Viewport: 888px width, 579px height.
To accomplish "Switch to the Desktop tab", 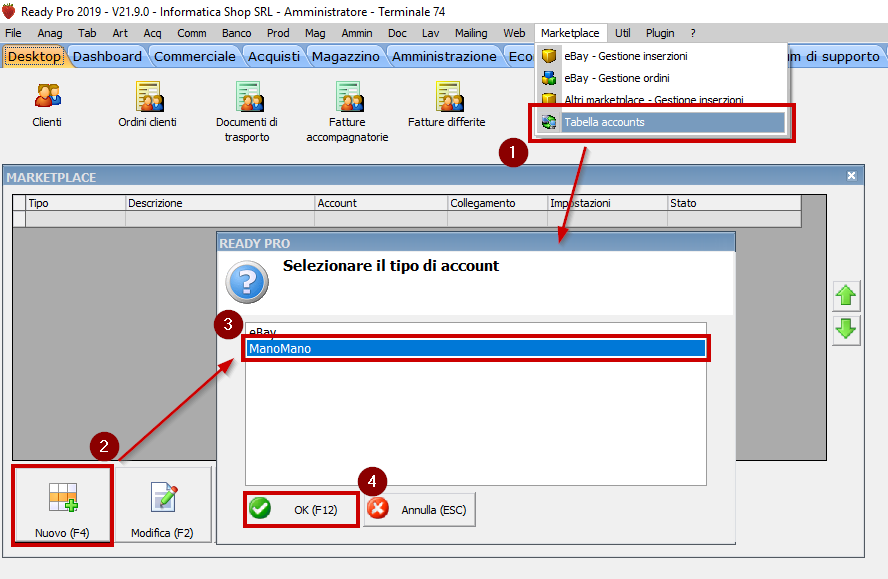I will tap(35, 57).
